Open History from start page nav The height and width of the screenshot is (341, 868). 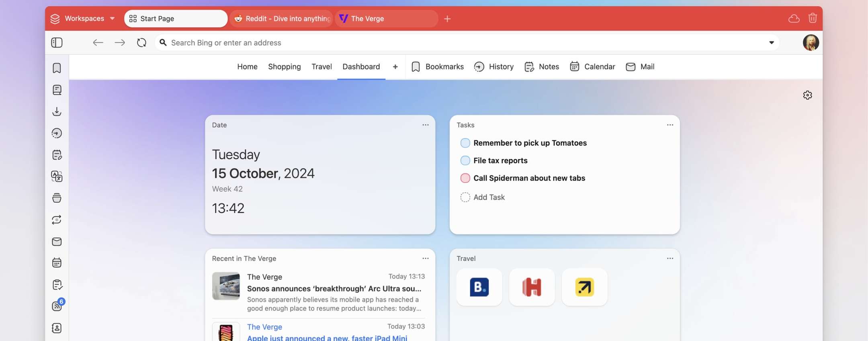493,67
